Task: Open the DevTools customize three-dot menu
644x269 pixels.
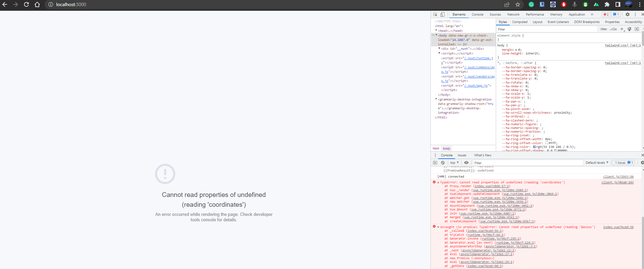Action: [x=635, y=15]
